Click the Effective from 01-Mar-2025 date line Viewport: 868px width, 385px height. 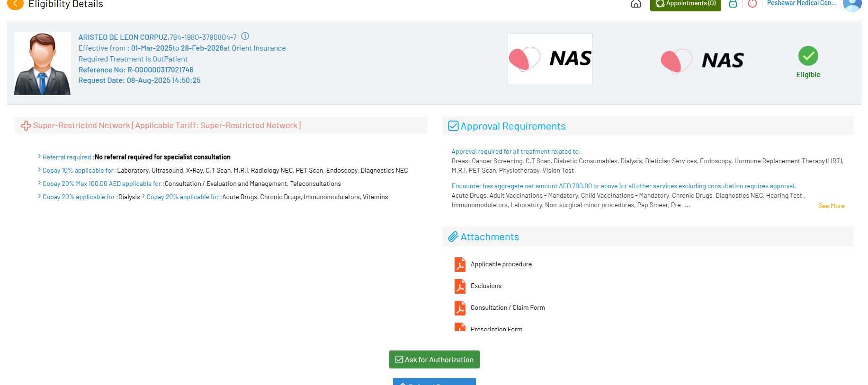point(182,48)
